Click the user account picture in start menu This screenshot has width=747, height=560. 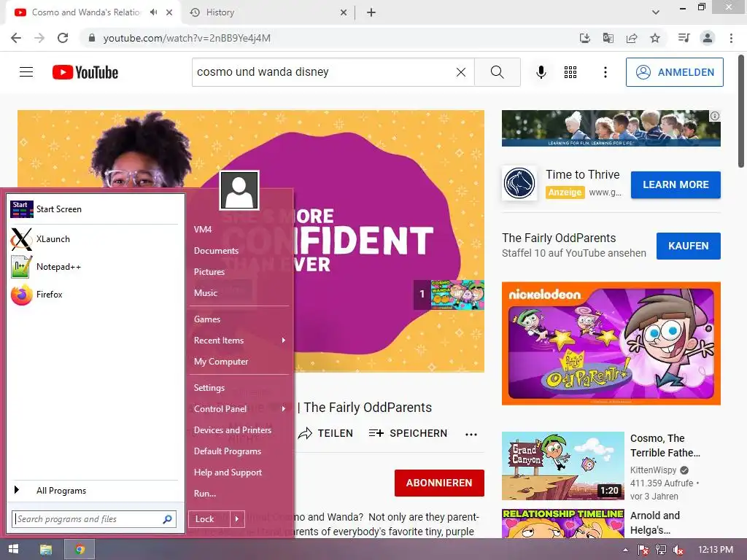239,190
